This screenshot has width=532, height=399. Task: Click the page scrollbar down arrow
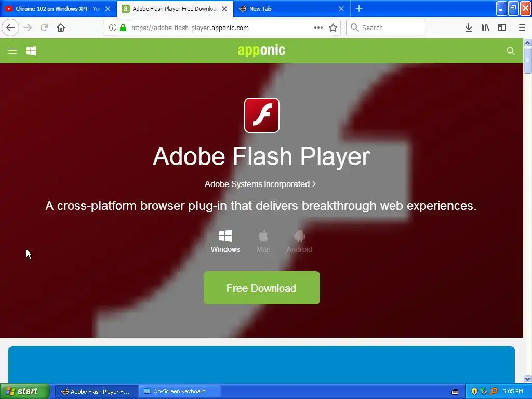click(528, 379)
